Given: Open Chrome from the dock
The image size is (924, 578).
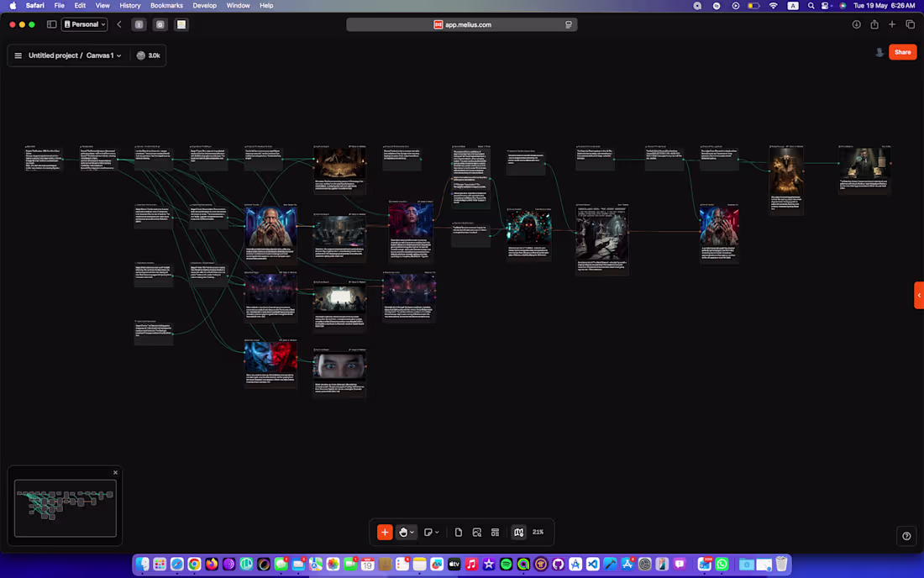Looking at the screenshot, I should click(x=194, y=564).
